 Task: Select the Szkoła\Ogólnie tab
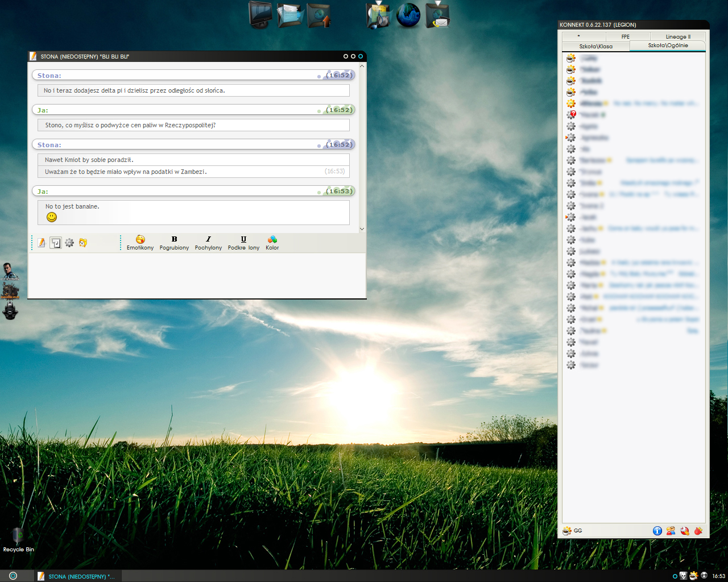click(668, 45)
